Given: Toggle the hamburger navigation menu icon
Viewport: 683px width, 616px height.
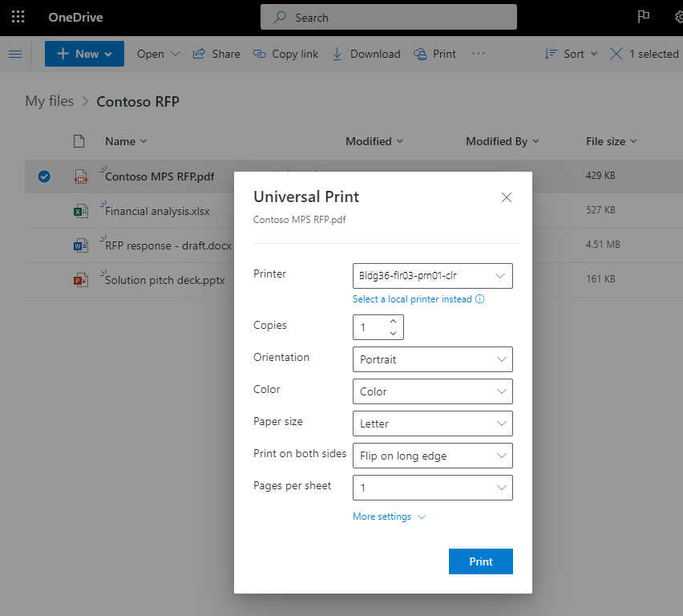Looking at the screenshot, I should pos(15,54).
